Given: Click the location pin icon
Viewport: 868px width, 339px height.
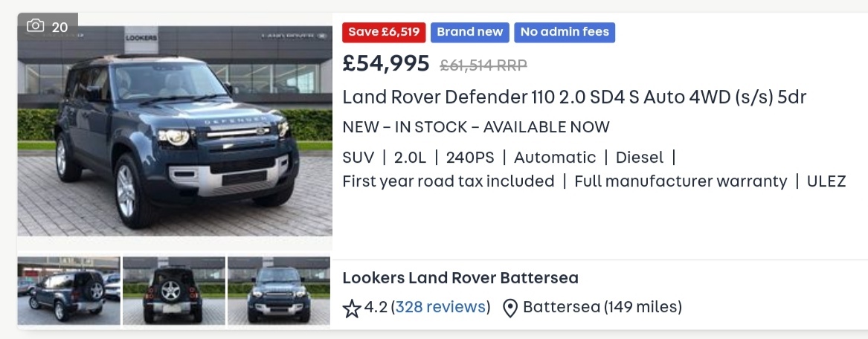Looking at the screenshot, I should (x=509, y=308).
